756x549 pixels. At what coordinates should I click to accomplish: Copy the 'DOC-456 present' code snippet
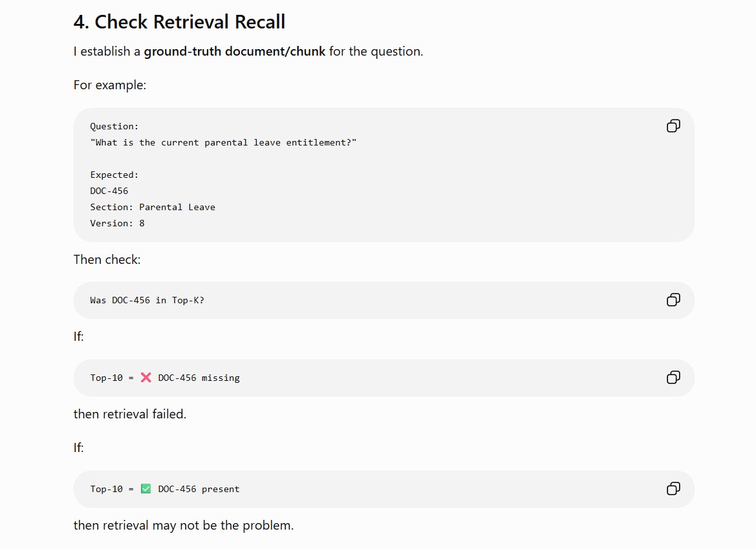[673, 490]
